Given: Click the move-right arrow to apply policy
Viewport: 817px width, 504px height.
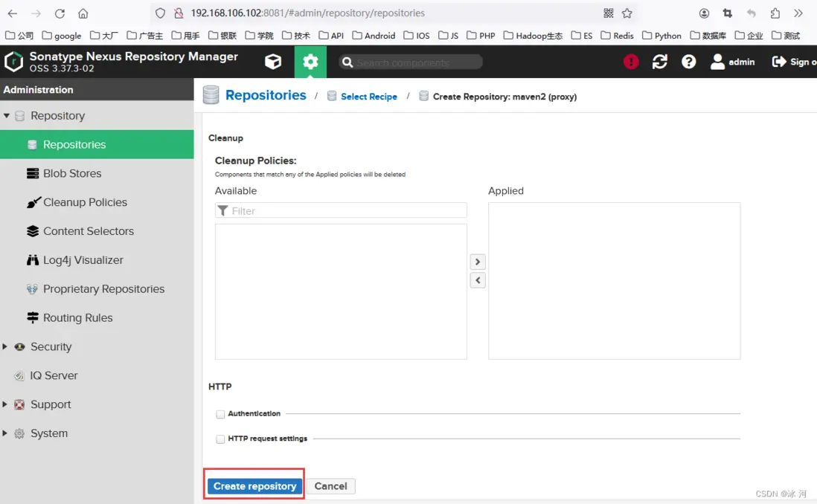Looking at the screenshot, I should coord(478,262).
